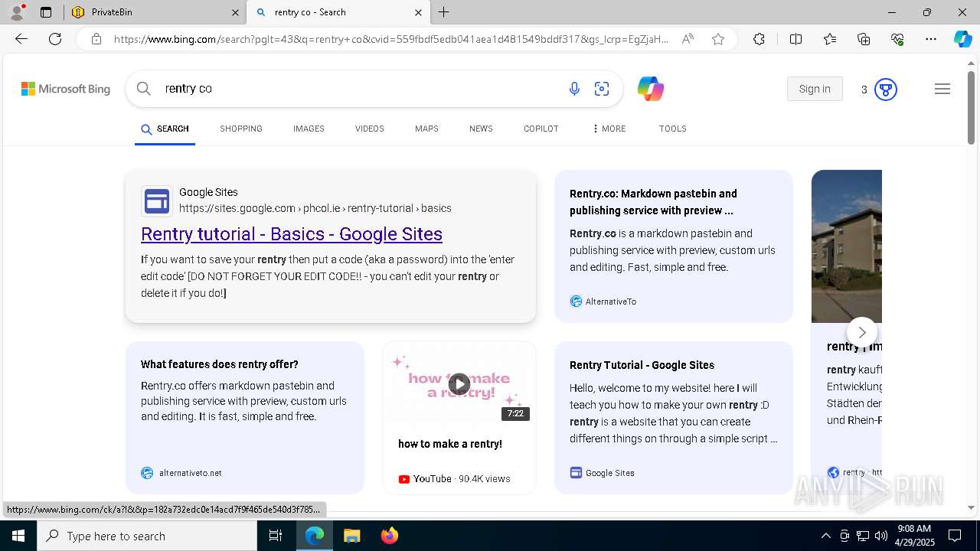Open notification center
Image resolution: width=980 pixels, height=551 pixels.
[x=955, y=536]
